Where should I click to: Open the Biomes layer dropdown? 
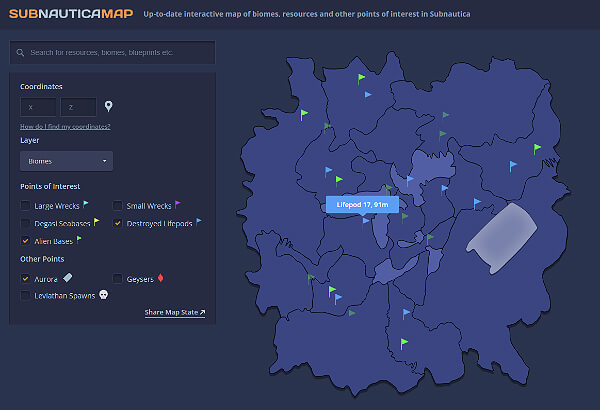click(x=66, y=160)
